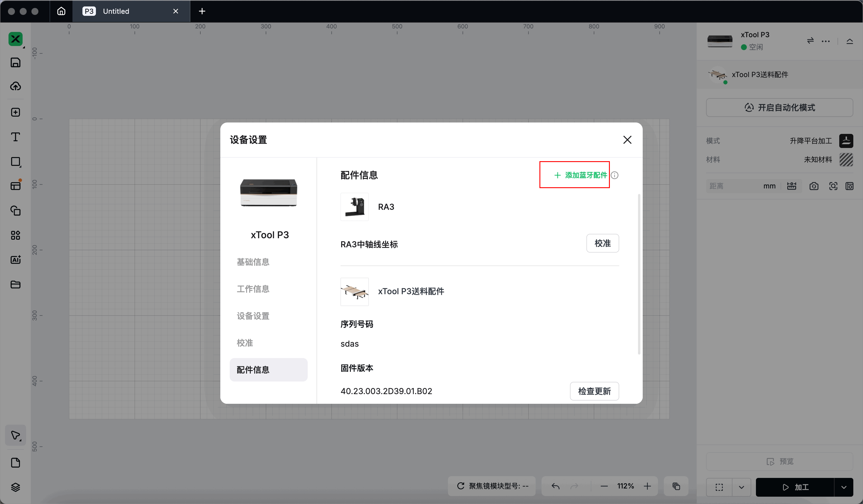
Task: Open the AI tools icon
Action: pos(16,260)
